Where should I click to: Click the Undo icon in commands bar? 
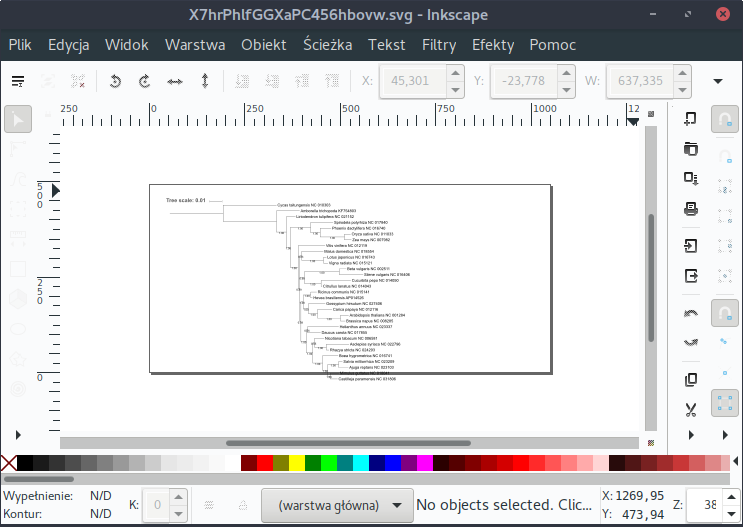[x=690, y=312]
